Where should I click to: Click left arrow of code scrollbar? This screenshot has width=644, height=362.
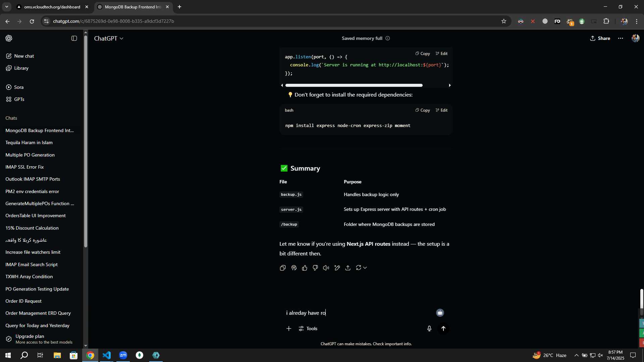point(282,85)
